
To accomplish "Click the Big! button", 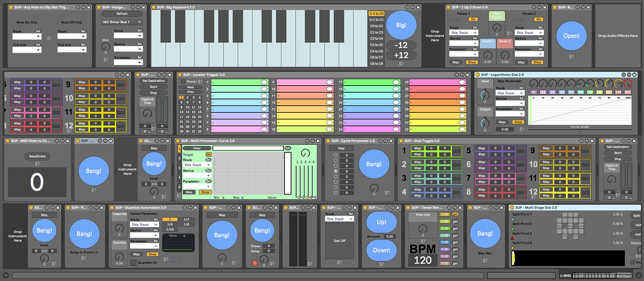I will (401, 25).
